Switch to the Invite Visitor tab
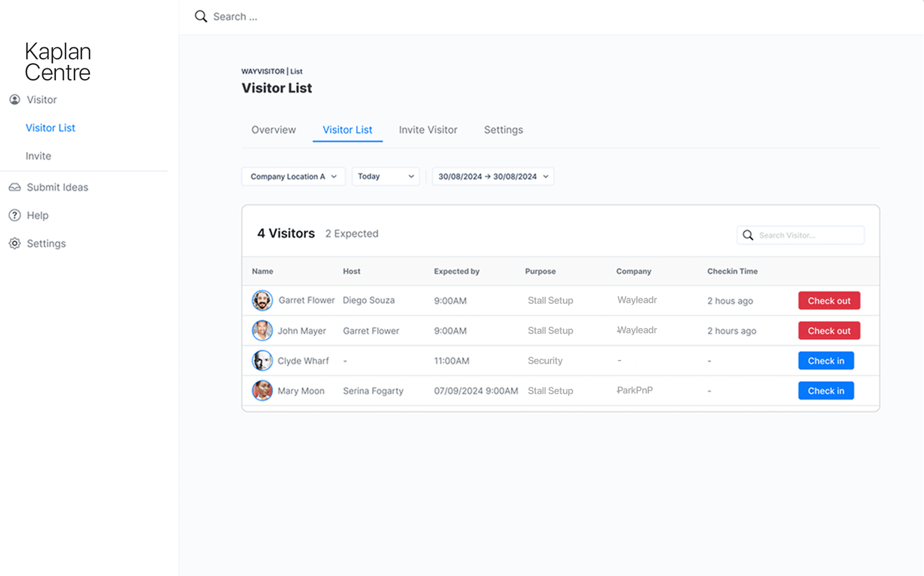 pyautogui.click(x=428, y=129)
